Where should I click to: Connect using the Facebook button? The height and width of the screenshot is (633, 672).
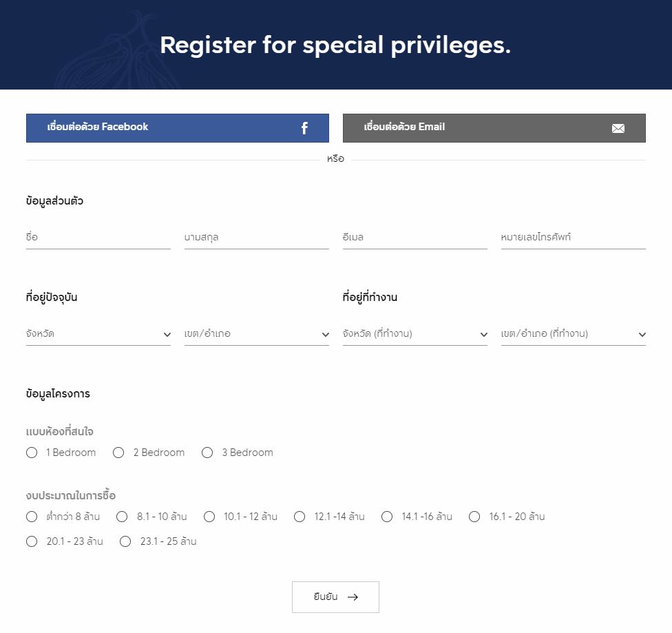178,128
